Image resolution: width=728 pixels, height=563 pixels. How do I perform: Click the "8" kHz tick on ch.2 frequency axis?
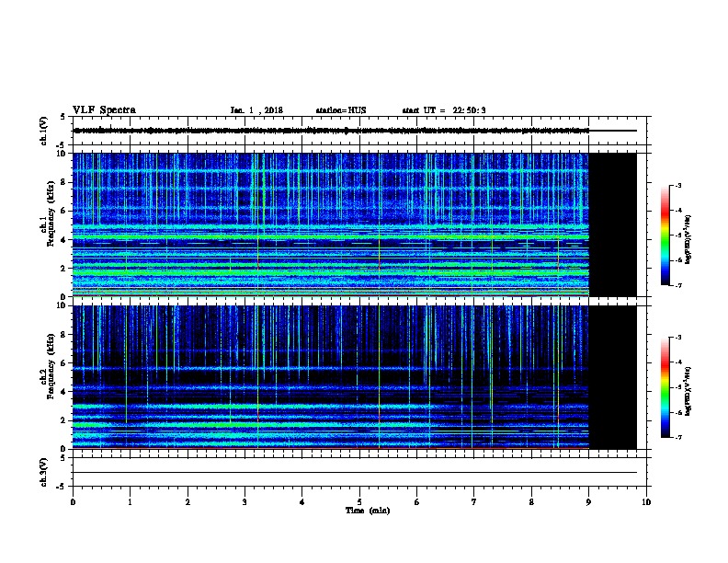(63, 335)
